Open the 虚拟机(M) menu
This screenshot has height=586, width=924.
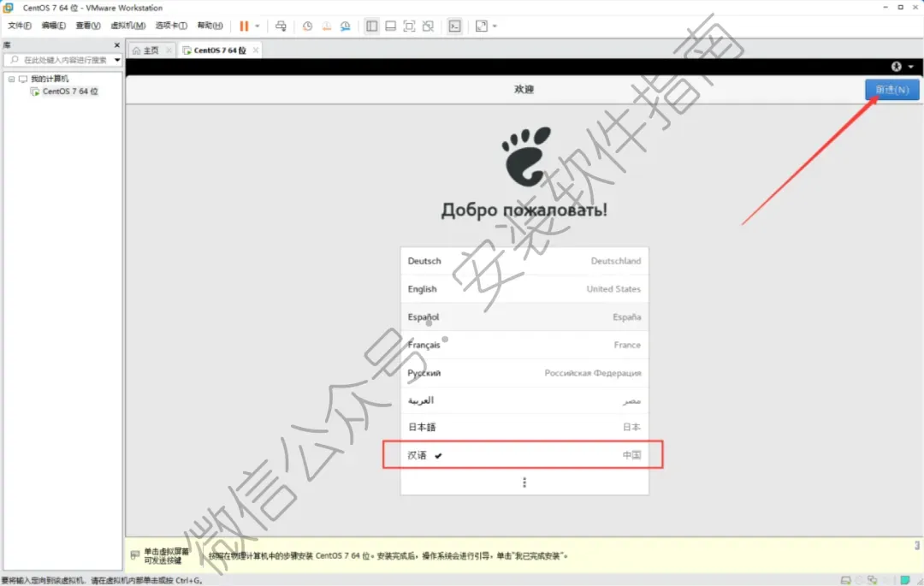(127, 26)
